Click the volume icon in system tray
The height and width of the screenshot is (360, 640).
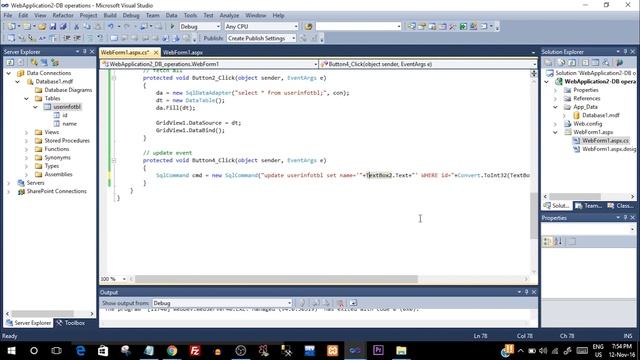pyautogui.click(x=543, y=351)
